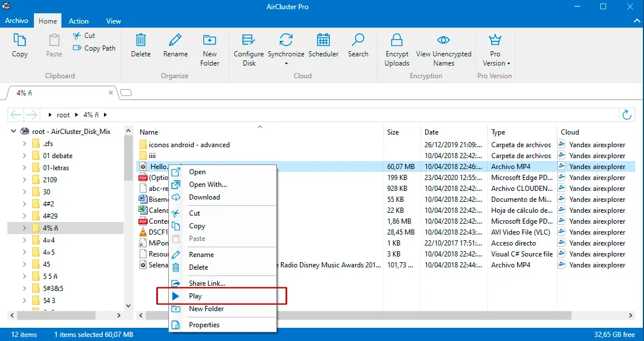
Task: Switch to the View ribbon tab
Action: point(113,21)
